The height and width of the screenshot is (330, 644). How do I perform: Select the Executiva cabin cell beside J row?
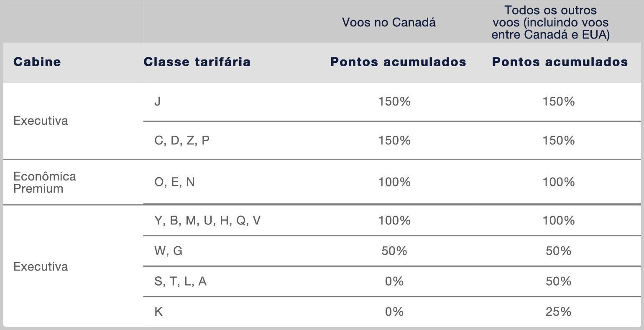[x=41, y=121]
